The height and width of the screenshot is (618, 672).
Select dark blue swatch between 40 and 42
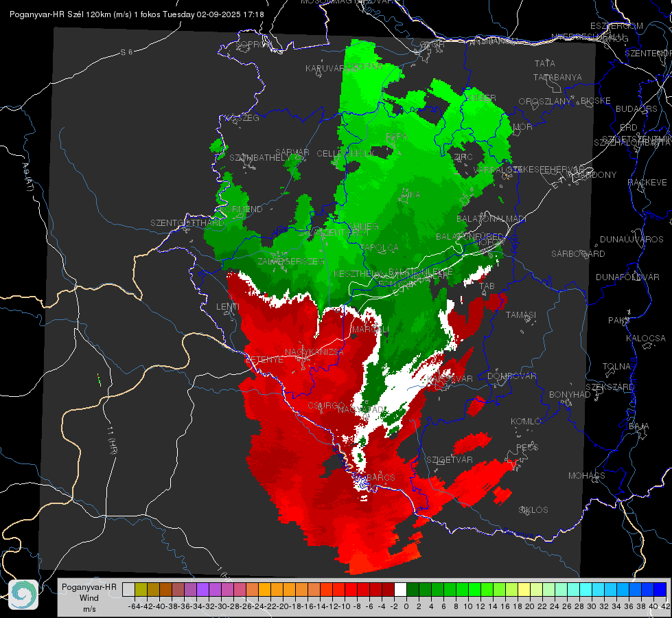click(x=660, y=589)
